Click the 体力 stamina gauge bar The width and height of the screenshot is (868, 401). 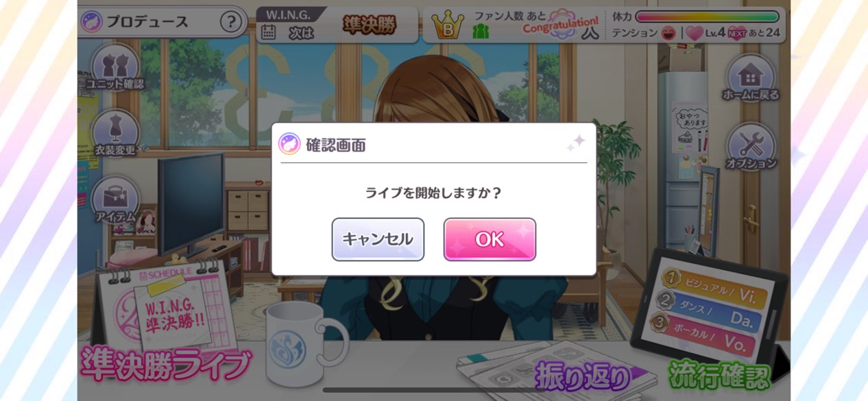pyautogui.click(x=706, y=16)
